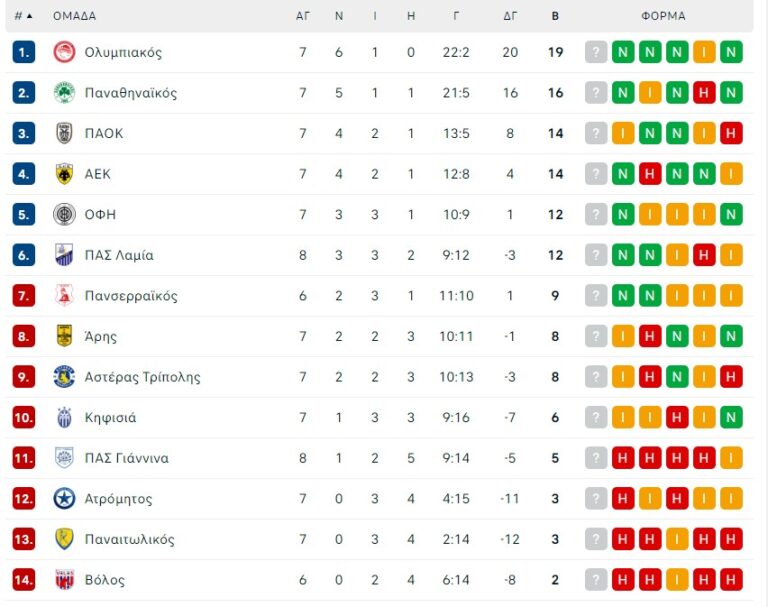Click the ΑΕΚ yellow eagle logo
This screenshot has width=768, height=607.
click(x=64, y=174)
